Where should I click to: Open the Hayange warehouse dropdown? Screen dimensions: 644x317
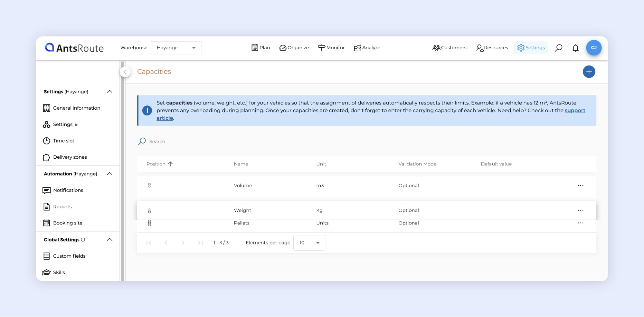(x=176, y=48)
